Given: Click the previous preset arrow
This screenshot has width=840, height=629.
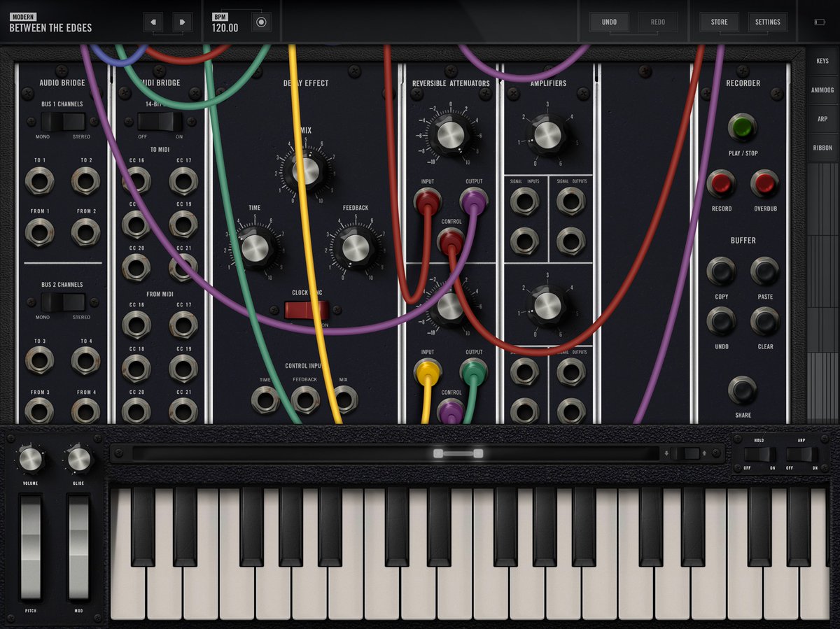Looking at the screenshot, I should (153, 21).
